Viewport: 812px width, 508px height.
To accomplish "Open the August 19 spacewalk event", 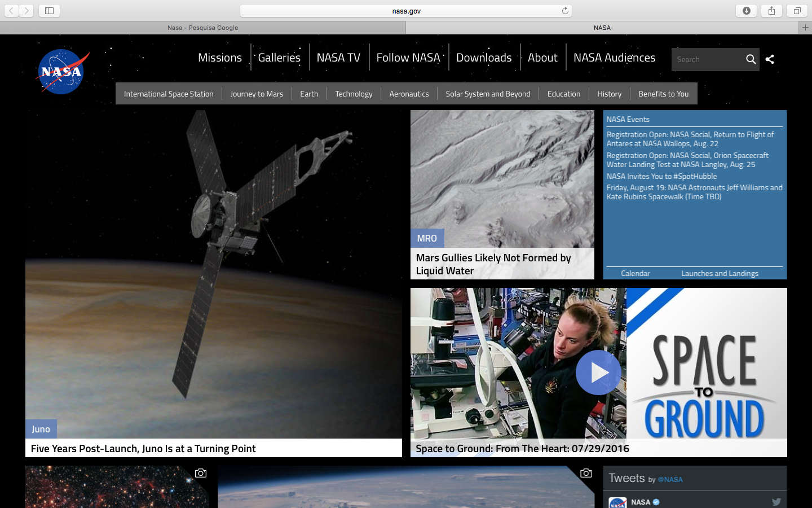I will [694, 192].
